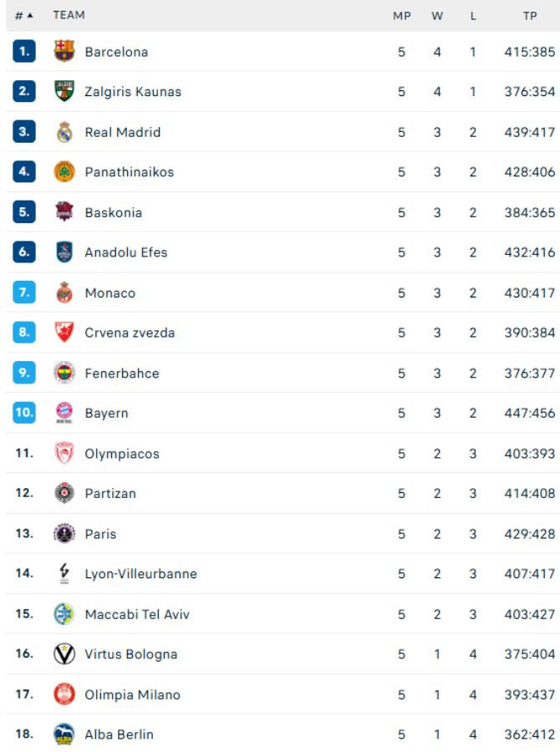This screenshot has width=560, height=752.
Task: Open the Anadolu Efes team link
Action: pos(126,252)
